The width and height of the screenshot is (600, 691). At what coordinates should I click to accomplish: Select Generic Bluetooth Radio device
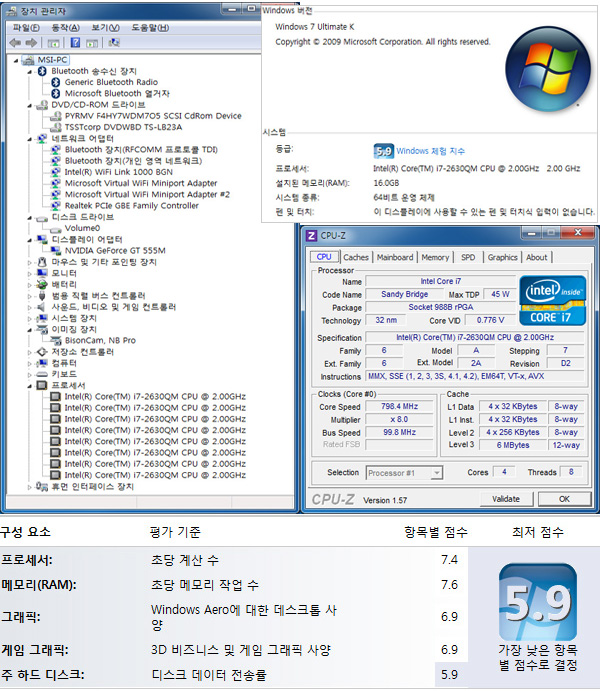click(111, 82)
